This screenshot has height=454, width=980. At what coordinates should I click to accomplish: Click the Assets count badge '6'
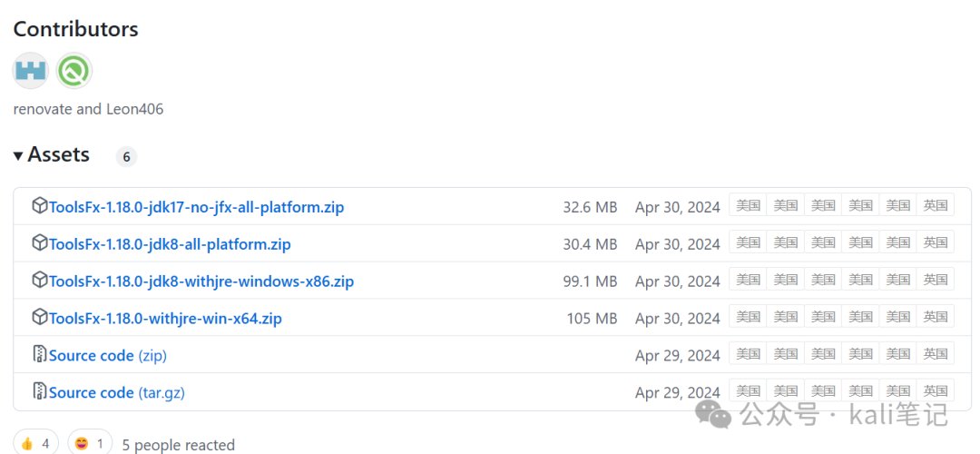click(126, 157)
